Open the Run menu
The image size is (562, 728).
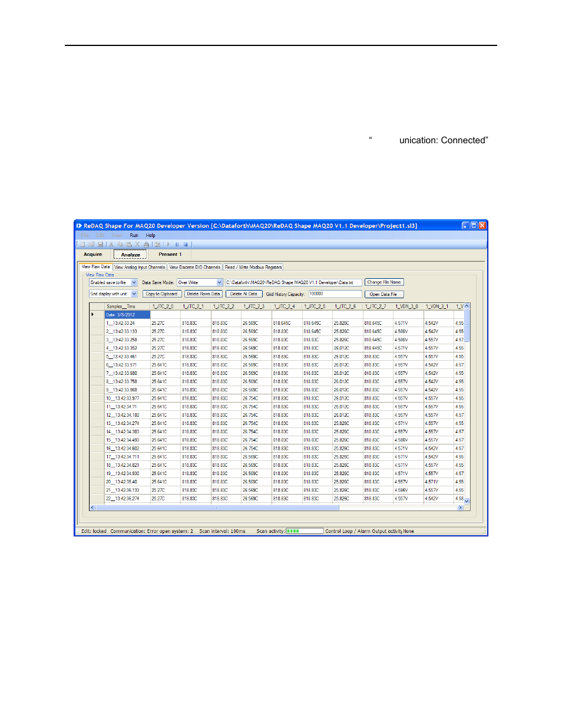[134, 235]
